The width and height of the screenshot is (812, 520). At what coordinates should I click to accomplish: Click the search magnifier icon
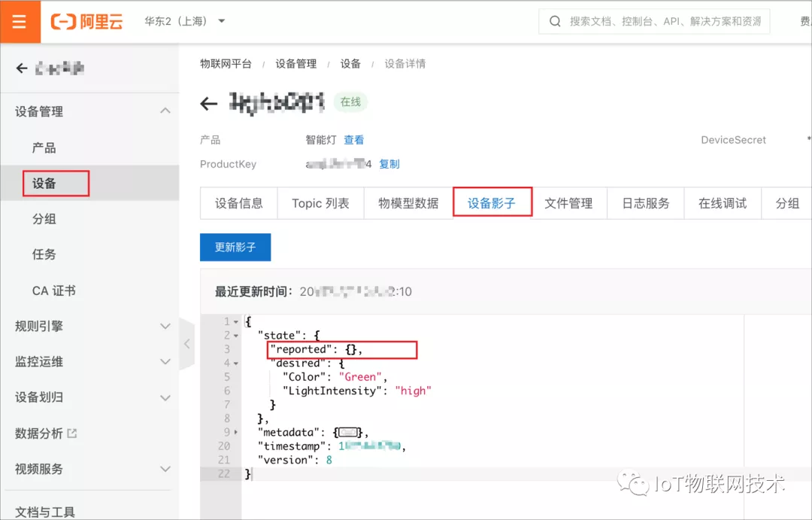point(555,21)
